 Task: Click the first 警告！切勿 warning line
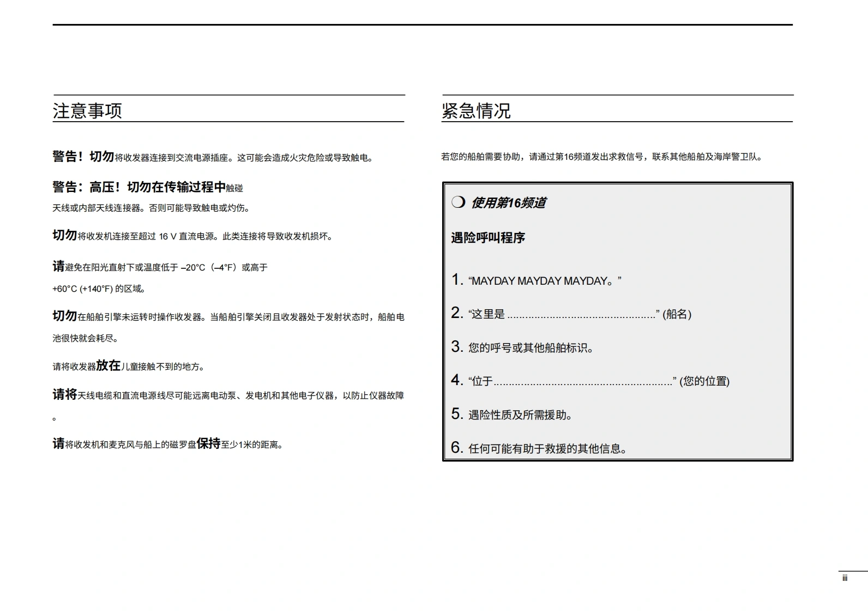click(x=213, y=157)
